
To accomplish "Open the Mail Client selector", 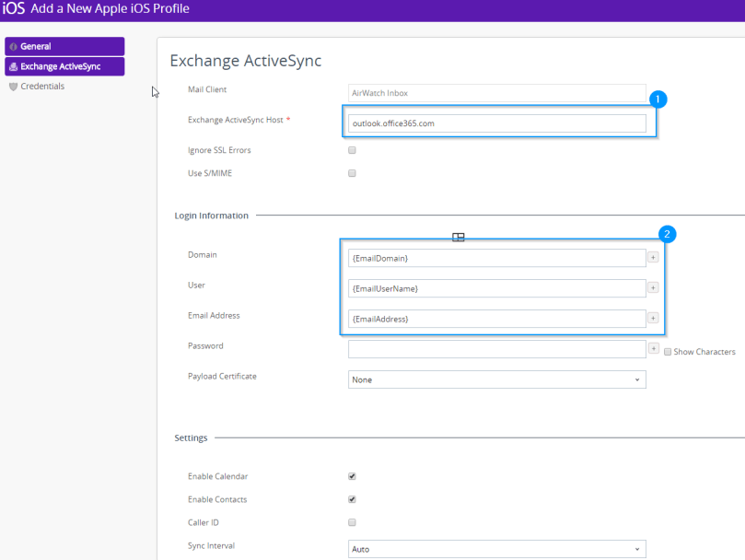I will pos(496,93).
